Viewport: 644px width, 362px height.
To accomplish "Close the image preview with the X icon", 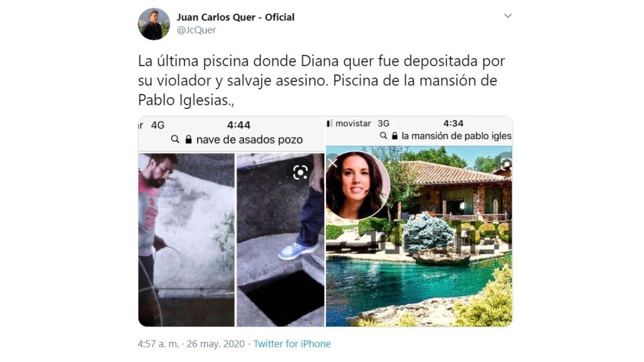I will point(332,163).
